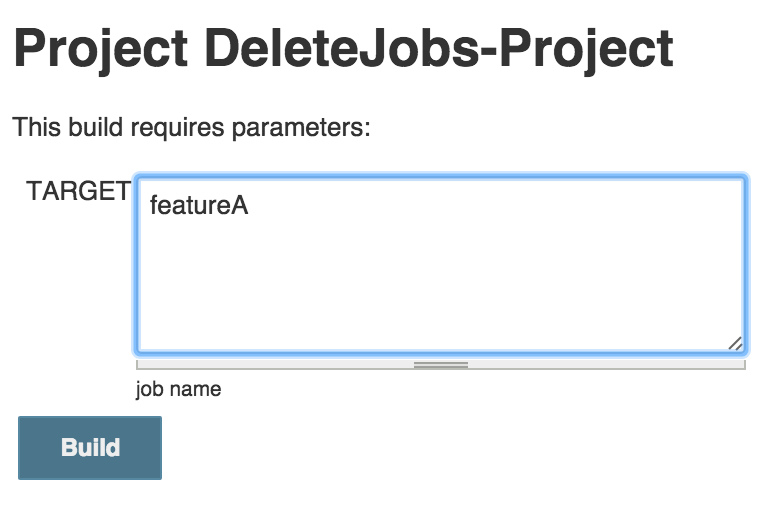
Task: Click the word "job" under the textarea
Action: (149, 390)
